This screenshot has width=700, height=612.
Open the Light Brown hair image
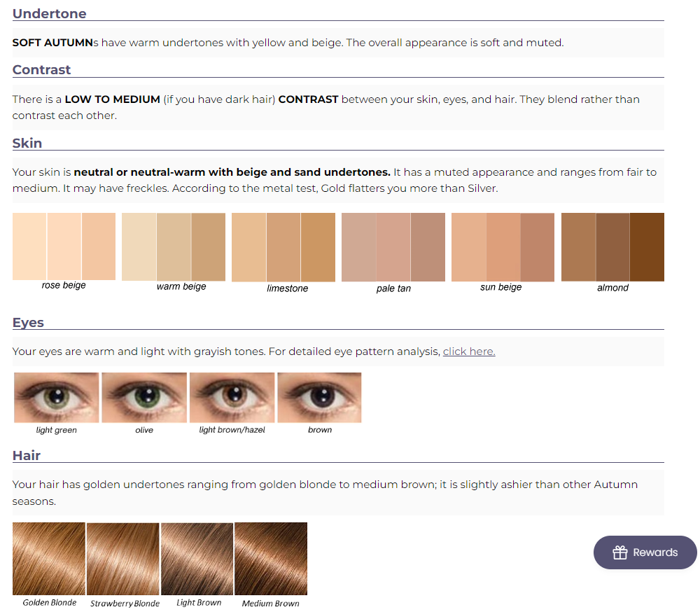(x=197, y=559)
